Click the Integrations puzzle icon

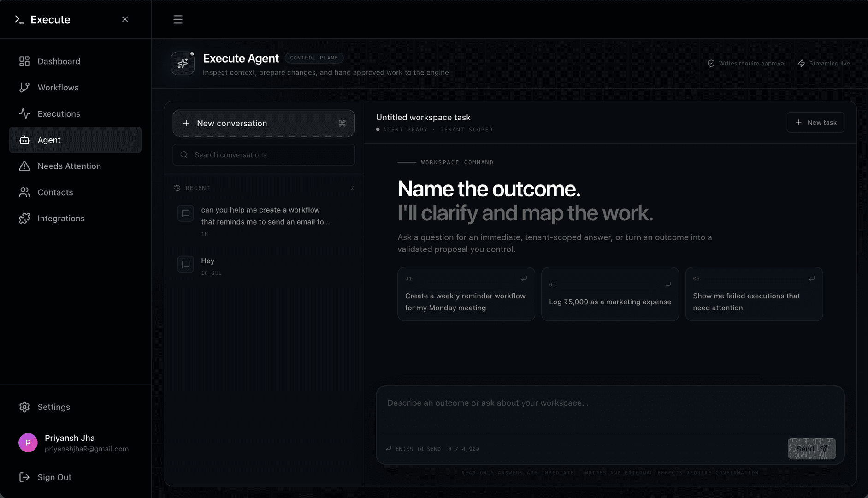24,219
